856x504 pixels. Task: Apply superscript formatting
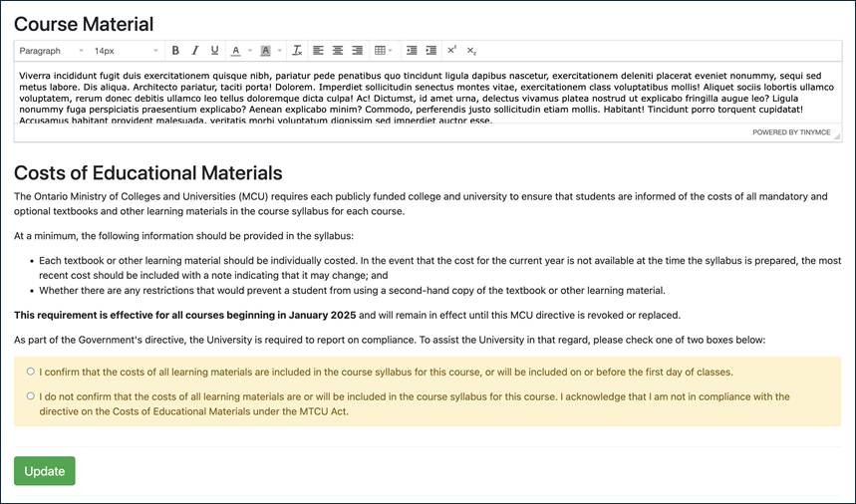click(x=452, y=51)
